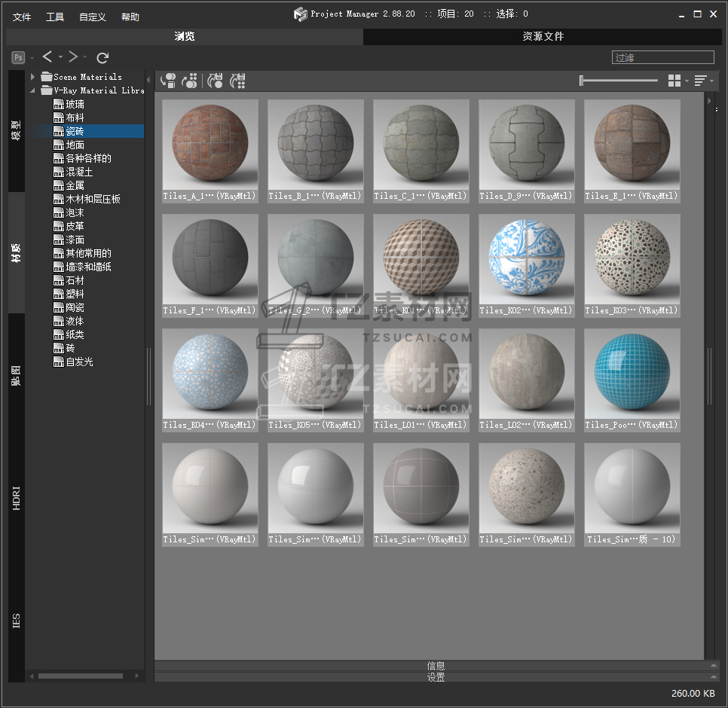Screen dimensions: 728x708
Task: Click the 过滤 filter input field
Action: (662, 57)
